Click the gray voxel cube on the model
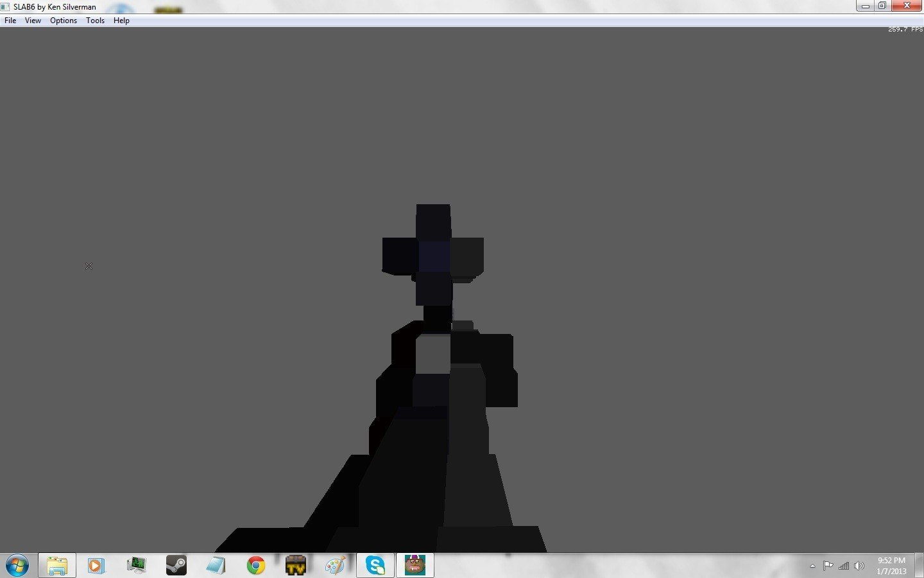Screen dimensions: 924x578 (x=433, y=353)
